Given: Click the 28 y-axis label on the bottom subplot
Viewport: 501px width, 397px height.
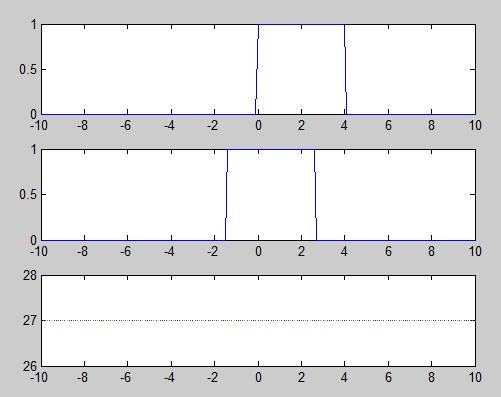Looking at the screenshot, I should (30, 276).
